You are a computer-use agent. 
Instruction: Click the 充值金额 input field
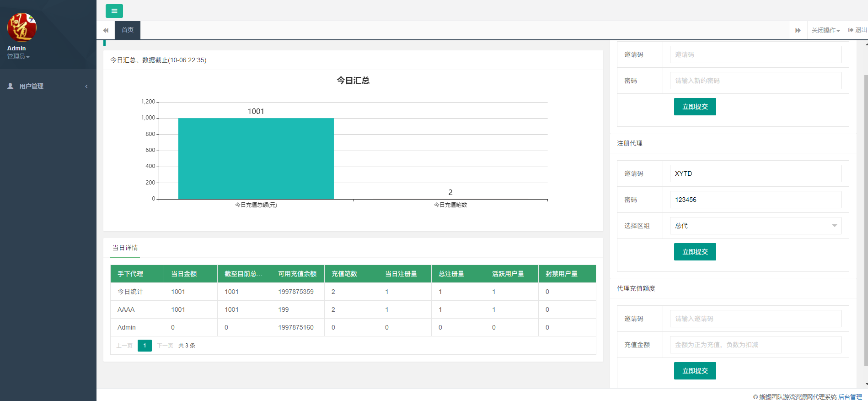(755, 345)
